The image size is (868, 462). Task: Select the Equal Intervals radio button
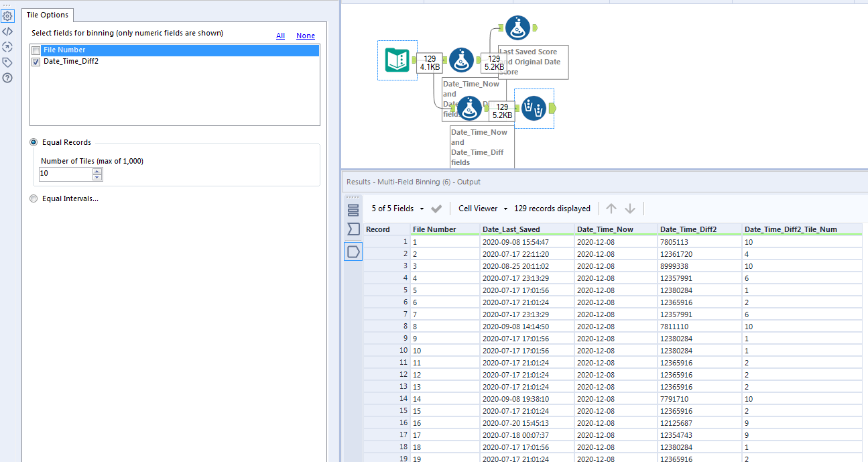[x=34, y=198]
